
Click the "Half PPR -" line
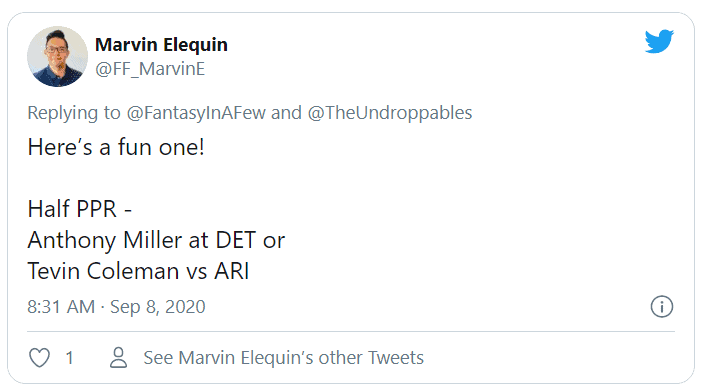80,209
